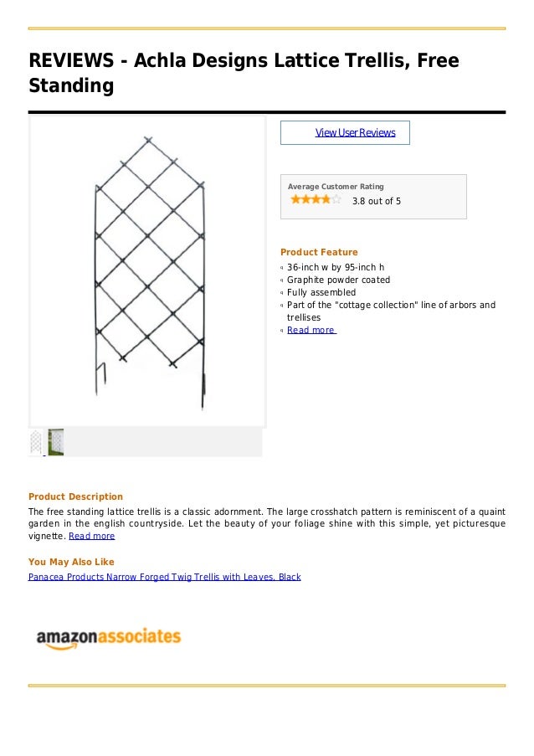The image size is (534, 756).
Task: Click the Amazon Associates logo
Action: point(109,639)
